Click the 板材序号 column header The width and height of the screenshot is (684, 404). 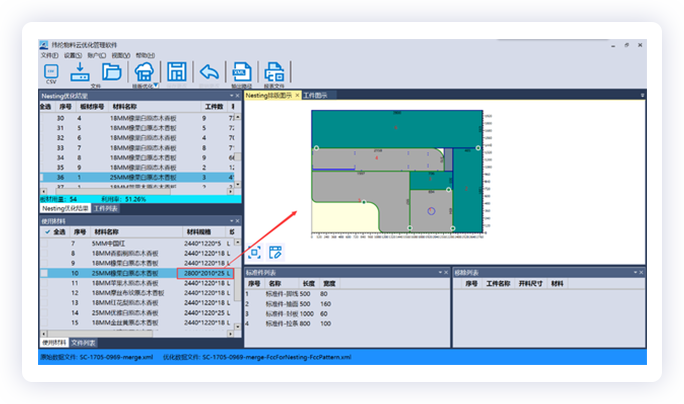[x=92, y=107]
